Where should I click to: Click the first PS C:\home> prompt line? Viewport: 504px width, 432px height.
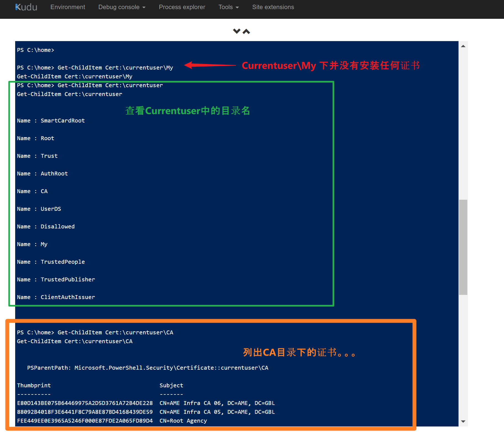(x=36, y=50)
